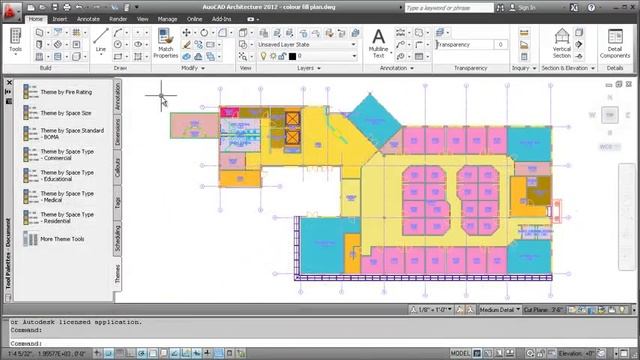Open the Help question mark icon
The width and height of the screenshot is (640, 360).
(591, 8)
